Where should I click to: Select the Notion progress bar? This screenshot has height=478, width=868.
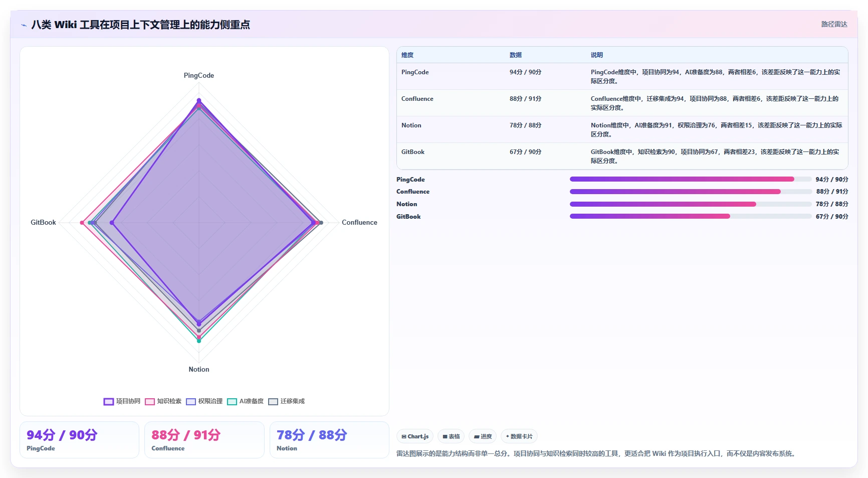(x=691, y=204)
